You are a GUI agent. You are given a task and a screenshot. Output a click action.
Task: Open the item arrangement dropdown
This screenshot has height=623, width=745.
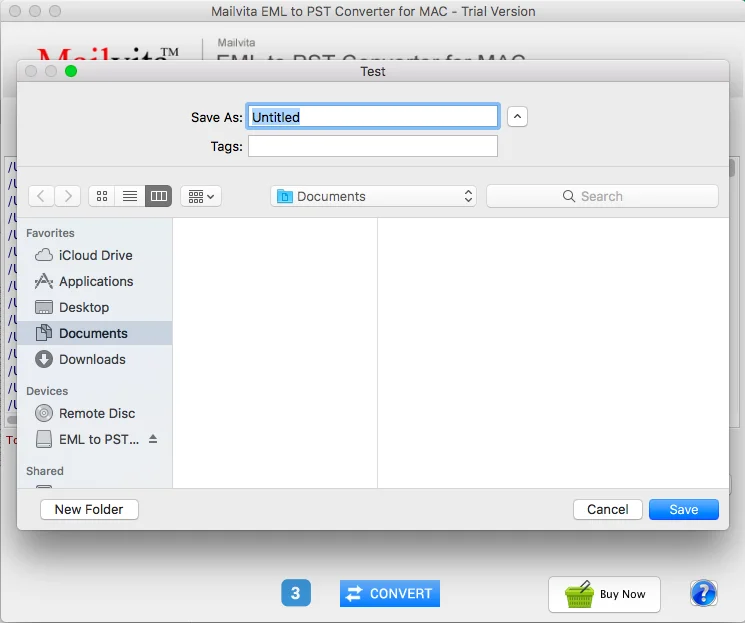coord(201,196)
